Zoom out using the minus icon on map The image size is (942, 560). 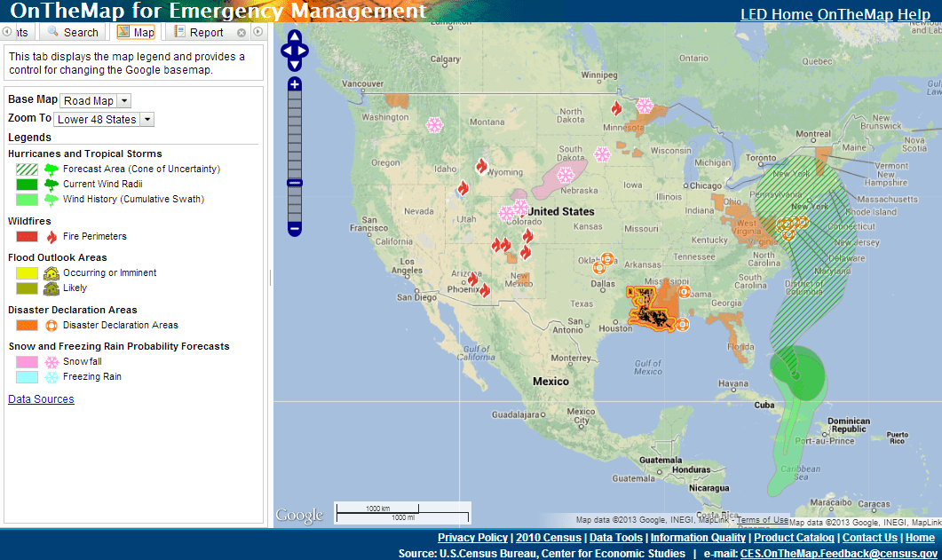294,229
